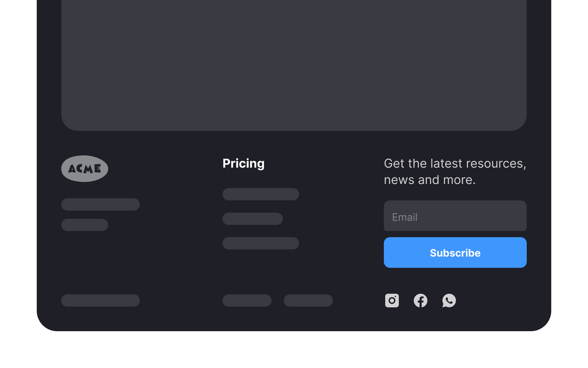This screenshot has height=368, width=588.
Task: Click the second placeholder link under Pricing
Action: [252, 219]
